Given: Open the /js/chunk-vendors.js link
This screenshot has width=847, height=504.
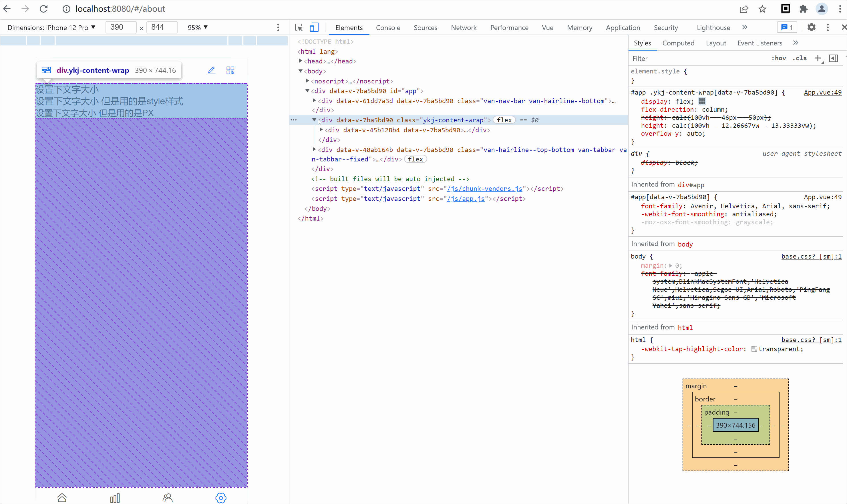Looking at the screenshot, I should pos(485,189).
